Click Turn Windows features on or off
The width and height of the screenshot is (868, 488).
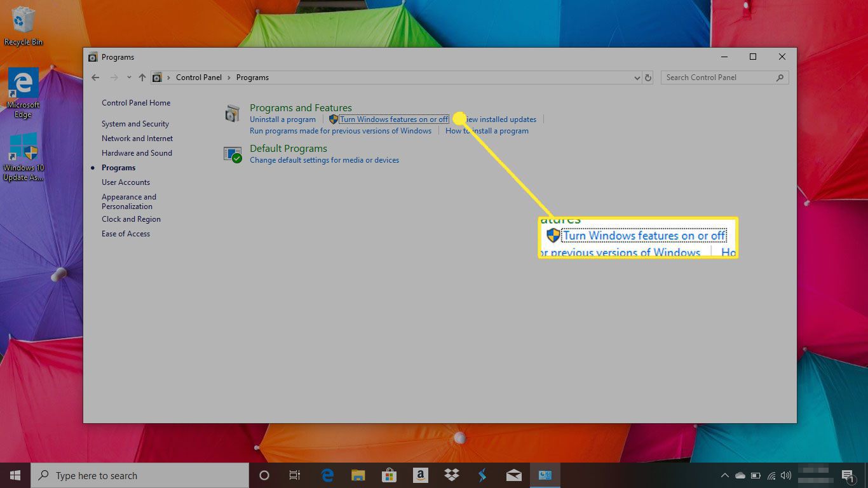394,119
